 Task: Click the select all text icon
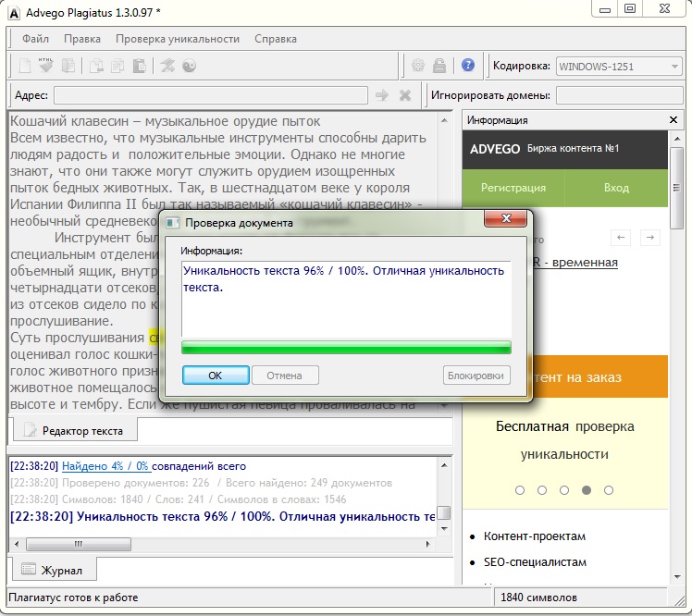coord(68,66)
